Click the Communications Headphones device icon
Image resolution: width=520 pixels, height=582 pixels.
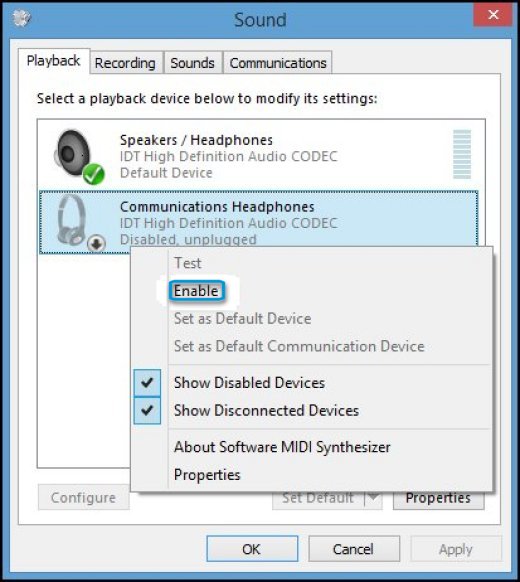click(80, 222)
